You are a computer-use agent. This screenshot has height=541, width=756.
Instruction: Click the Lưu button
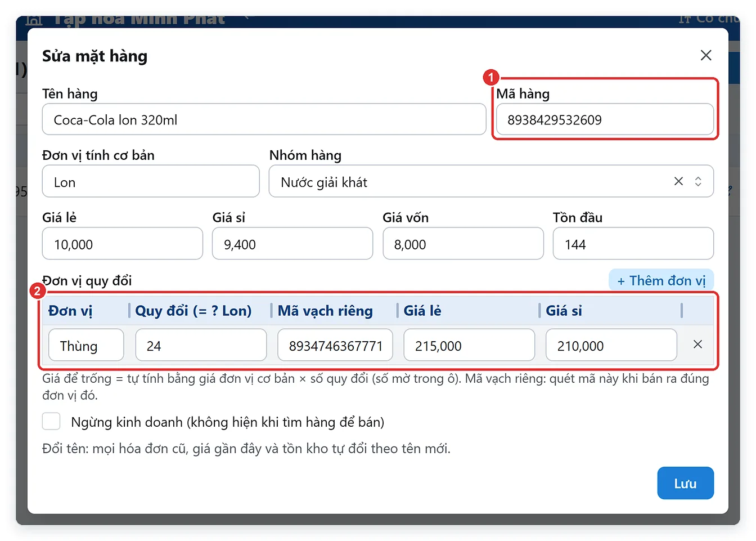(x=685, y=483)
